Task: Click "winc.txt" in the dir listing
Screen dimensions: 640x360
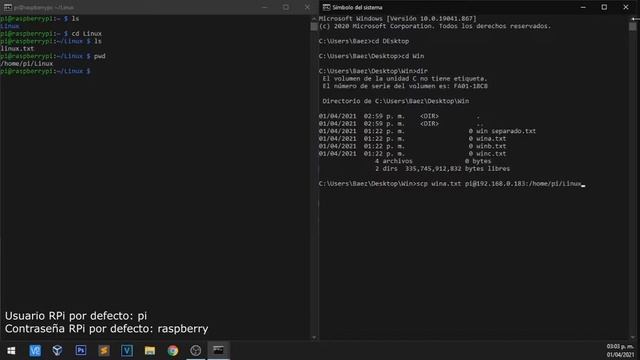Action: click(x=491, y=153)
